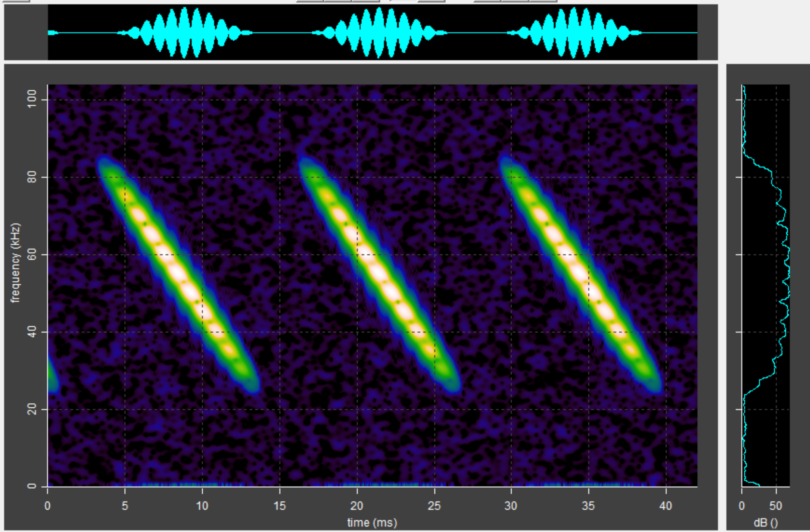Click the first pulse in the waveform panel
Screen dimensions: 810x532
(185, 33)
